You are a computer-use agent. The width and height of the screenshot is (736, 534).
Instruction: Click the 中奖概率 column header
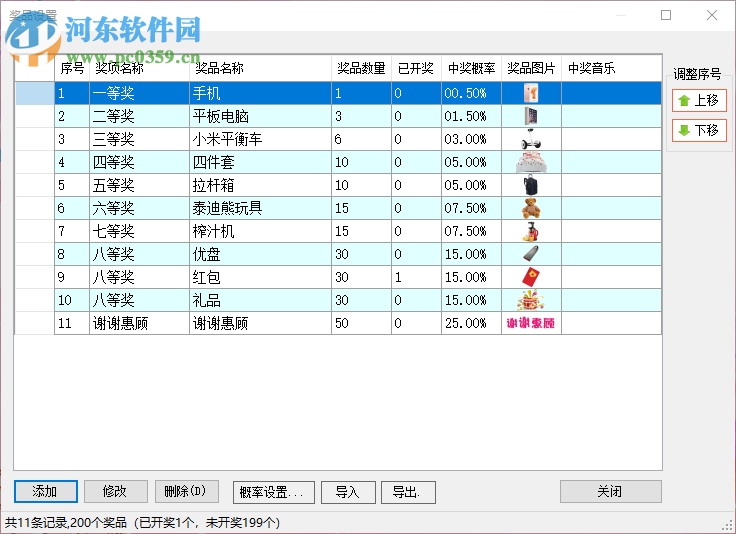click(471, 69)
